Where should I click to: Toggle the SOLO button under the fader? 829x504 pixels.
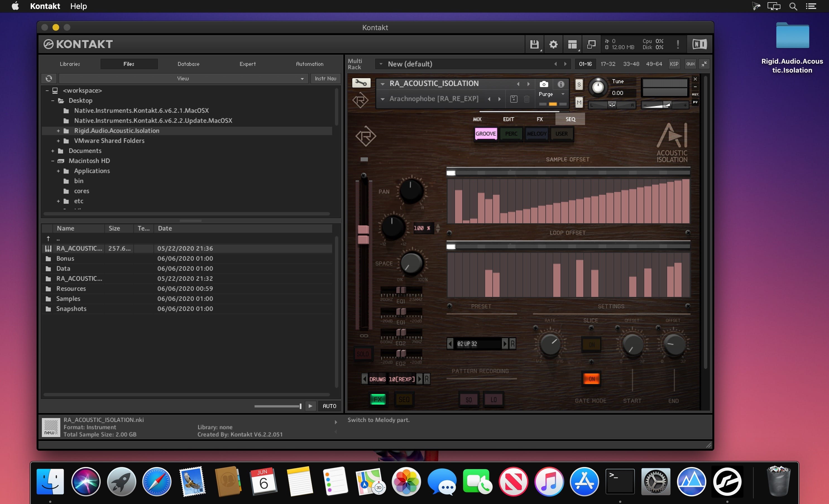363,354
